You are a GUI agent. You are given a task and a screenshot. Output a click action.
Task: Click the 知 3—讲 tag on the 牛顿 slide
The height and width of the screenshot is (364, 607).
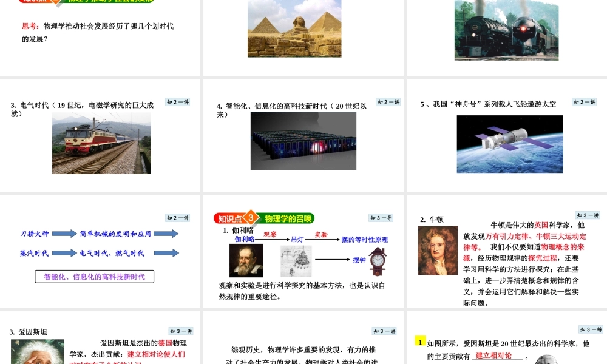pos(588,215)
